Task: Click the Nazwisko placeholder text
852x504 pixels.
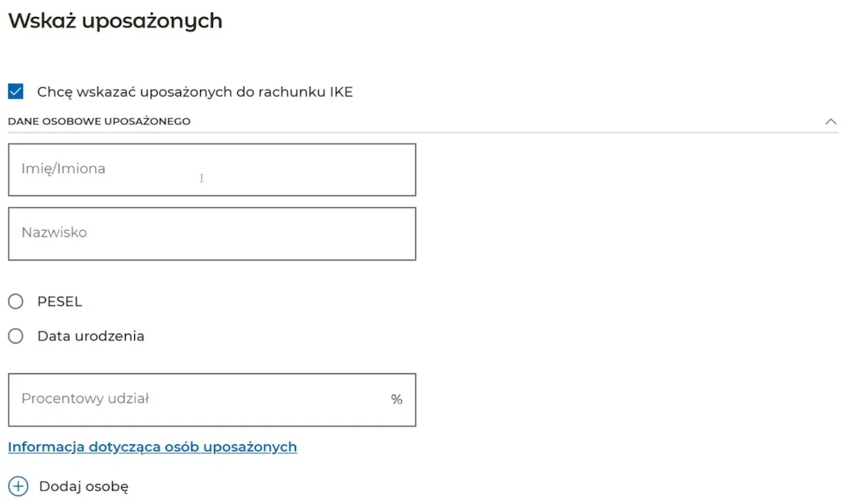Action: [54, 233]
